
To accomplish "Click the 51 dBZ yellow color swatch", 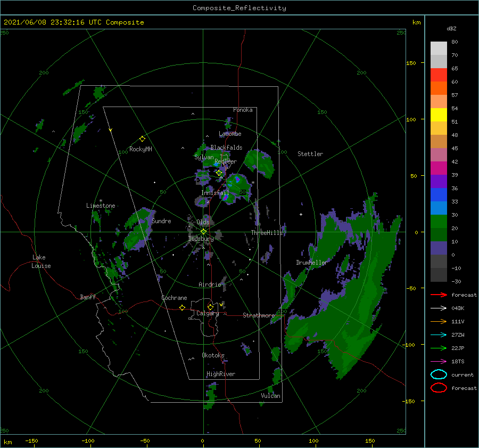I will tap(439, 115).
